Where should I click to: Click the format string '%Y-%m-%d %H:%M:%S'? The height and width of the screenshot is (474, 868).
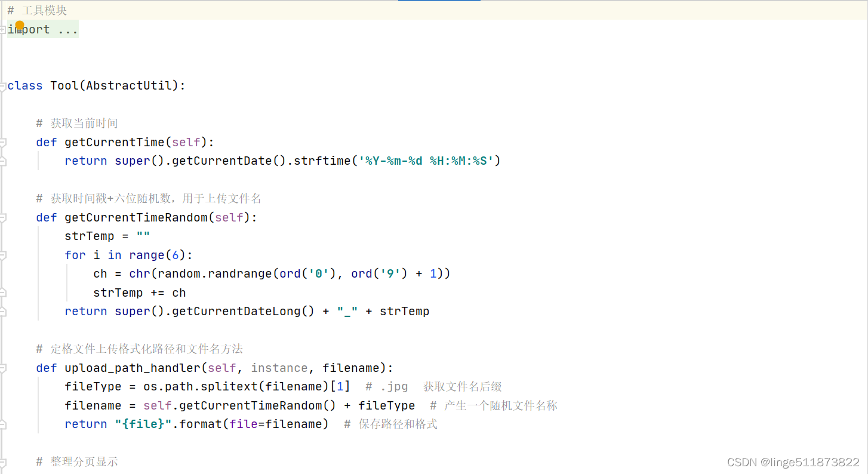click(426, 161)
